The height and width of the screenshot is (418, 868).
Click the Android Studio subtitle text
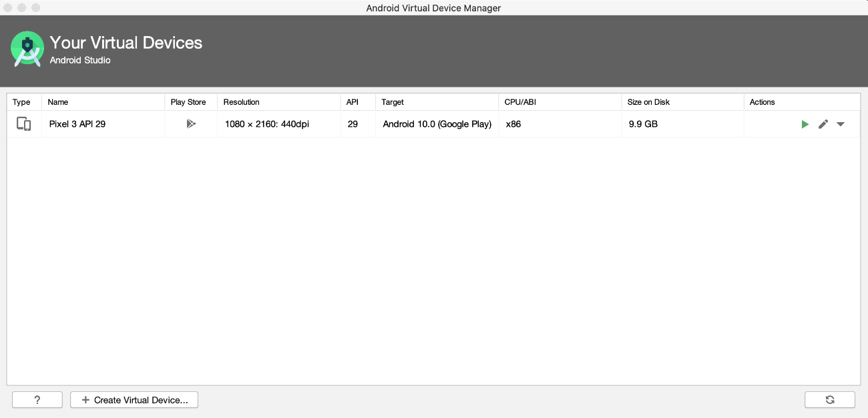[x=80, y=60]
